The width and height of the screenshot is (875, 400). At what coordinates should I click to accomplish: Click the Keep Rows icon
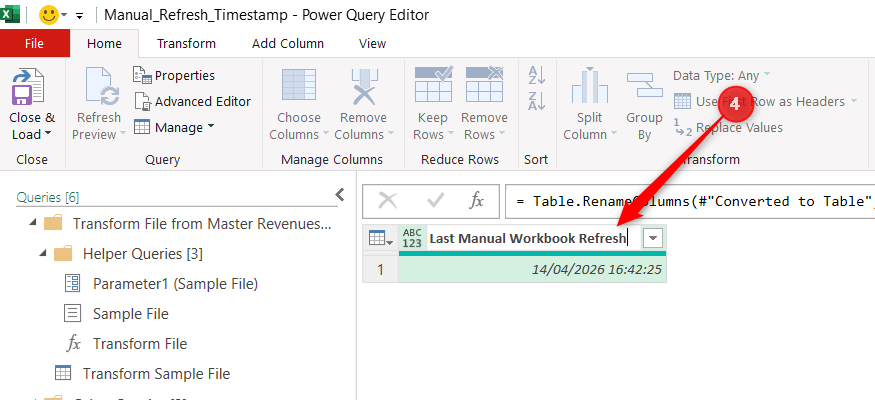434,85
